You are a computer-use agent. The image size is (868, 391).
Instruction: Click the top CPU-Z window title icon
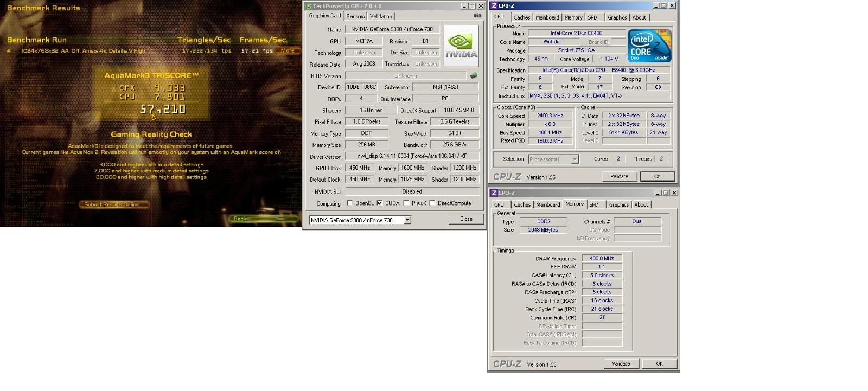[494, 5]
